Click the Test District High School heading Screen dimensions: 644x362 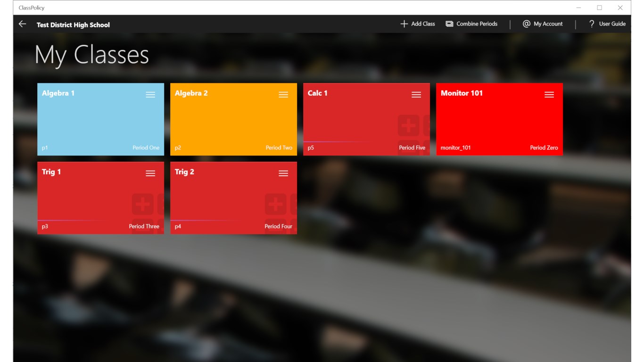[73, 25]
